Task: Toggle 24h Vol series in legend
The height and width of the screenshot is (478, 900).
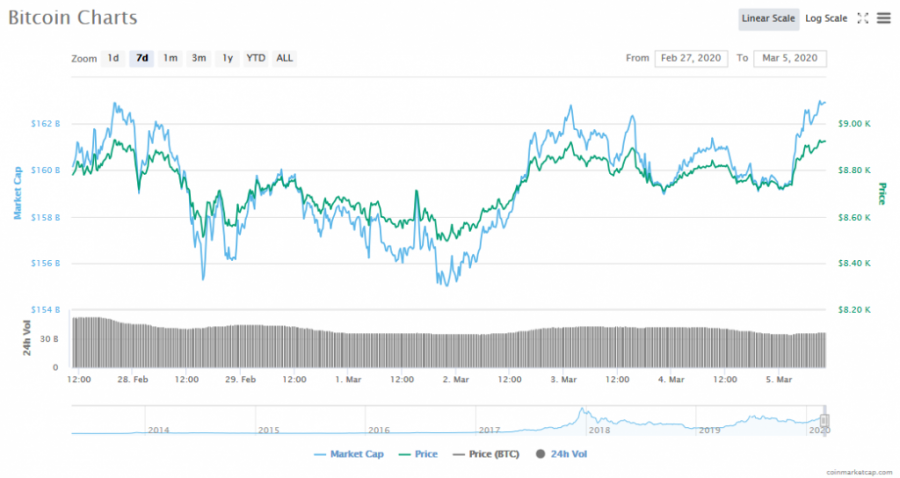Action: pos(561,454)
